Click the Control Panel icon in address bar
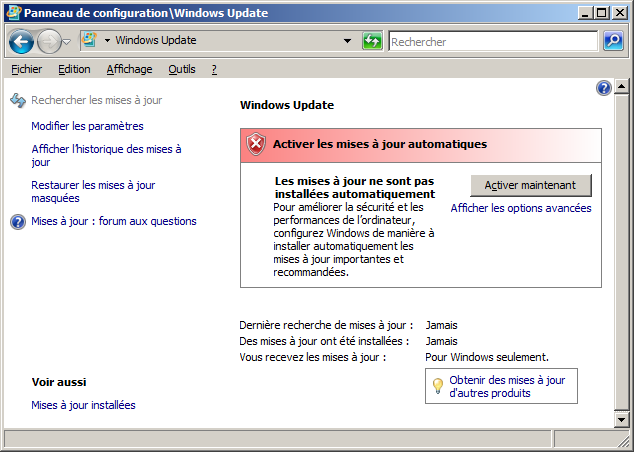 coord(89,40)
